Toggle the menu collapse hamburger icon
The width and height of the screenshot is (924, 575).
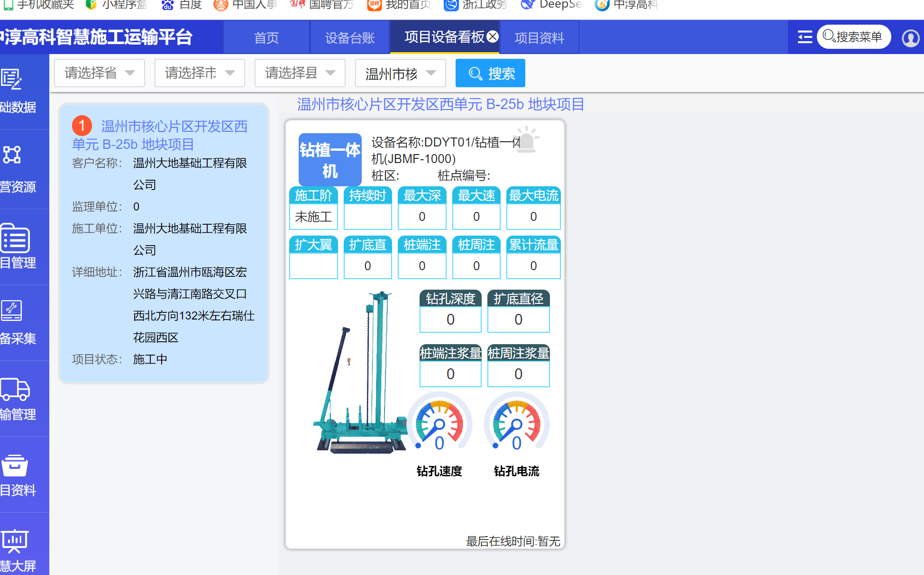pyautogui.click(x=805, y=37)
